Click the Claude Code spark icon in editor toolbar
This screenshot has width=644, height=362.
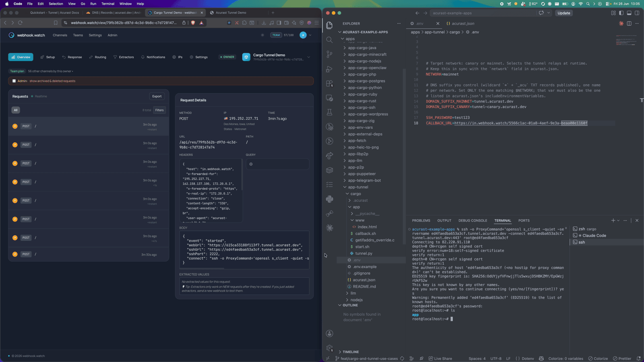621,23
